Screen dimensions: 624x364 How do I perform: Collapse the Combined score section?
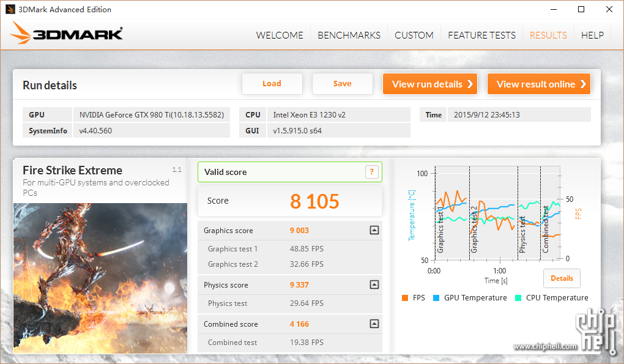[374, 324]
